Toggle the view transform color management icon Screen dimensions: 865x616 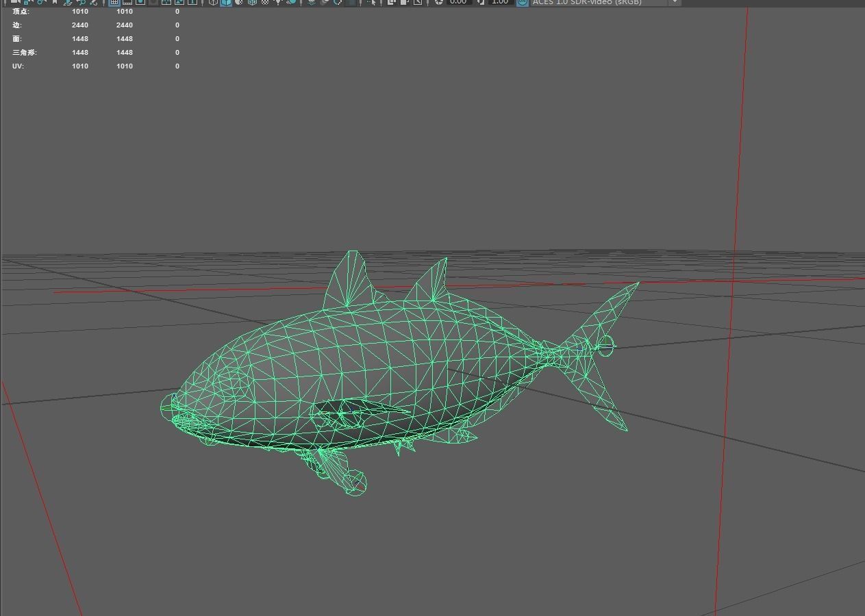click(522, 2)
